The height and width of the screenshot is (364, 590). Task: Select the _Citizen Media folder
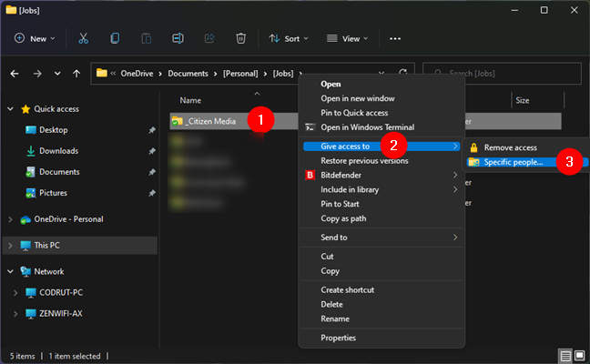pos(211,121)
